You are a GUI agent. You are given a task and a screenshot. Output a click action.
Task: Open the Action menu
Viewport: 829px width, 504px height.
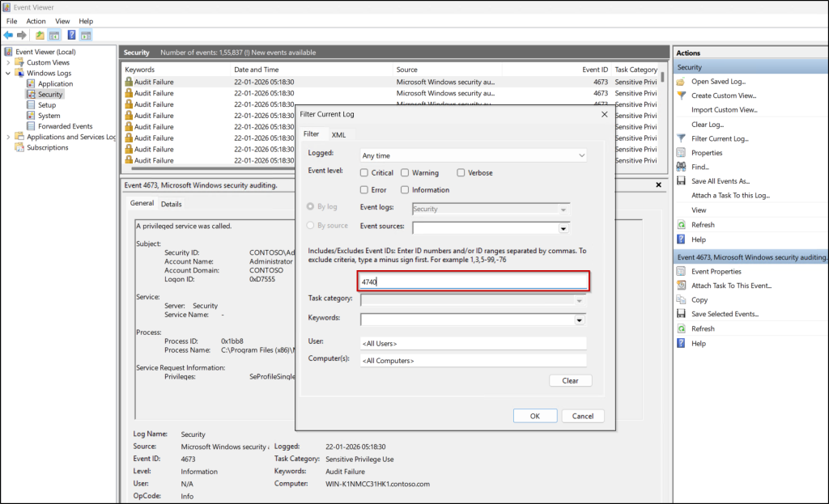point(35,21)
